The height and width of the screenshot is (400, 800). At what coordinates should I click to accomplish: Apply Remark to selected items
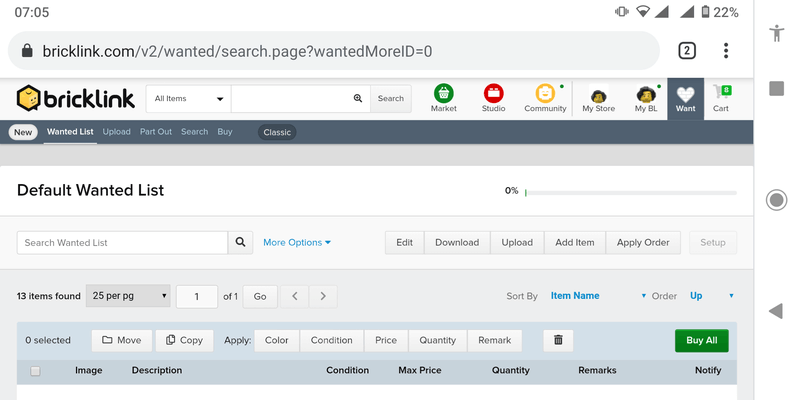tap(494, 340)
